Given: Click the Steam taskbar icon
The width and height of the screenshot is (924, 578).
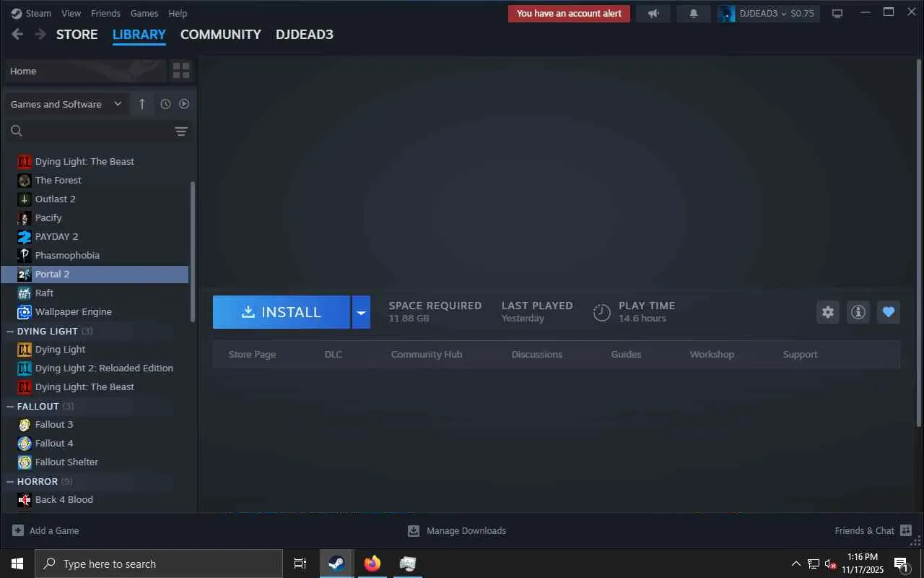Looking at the screenshot, I should coord(336,564).
